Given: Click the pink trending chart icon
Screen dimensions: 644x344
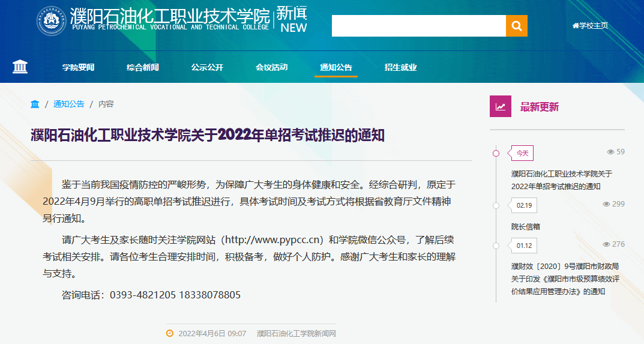Looking at the screenshot, I should coord(500,107).
